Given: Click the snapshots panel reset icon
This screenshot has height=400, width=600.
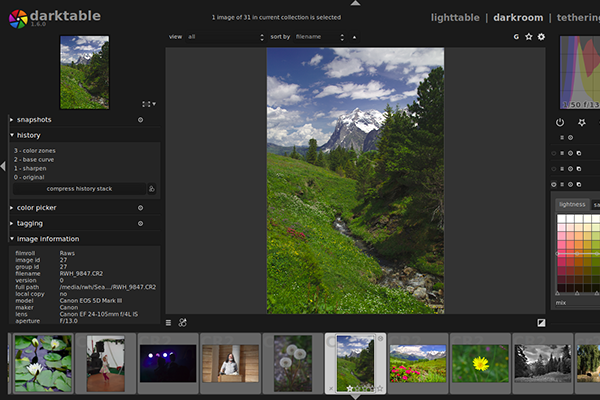Looking at the screenshot, I should (x=140, y=120).
